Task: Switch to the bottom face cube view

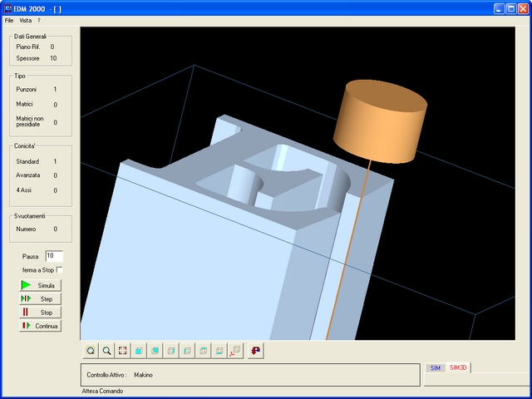Action: 219,351
